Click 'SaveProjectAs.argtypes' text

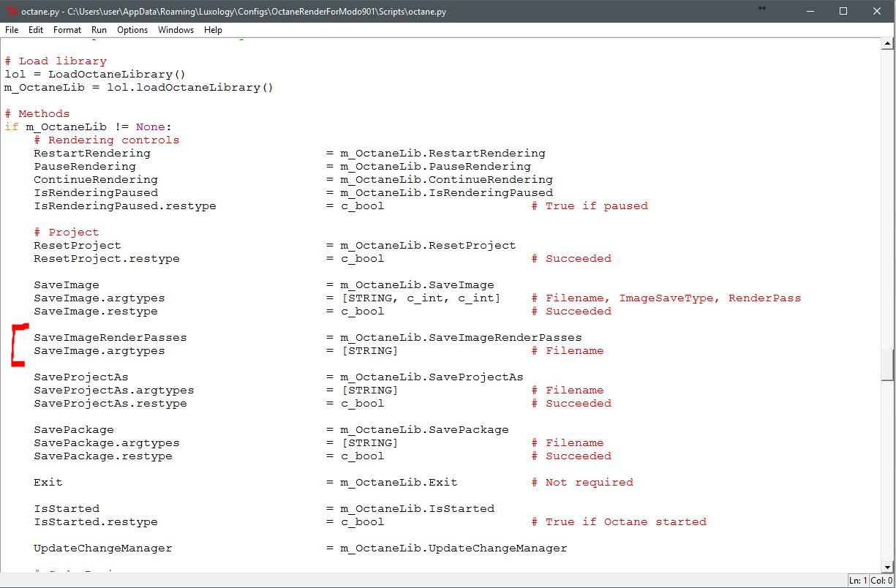click(x=114, y=391)
